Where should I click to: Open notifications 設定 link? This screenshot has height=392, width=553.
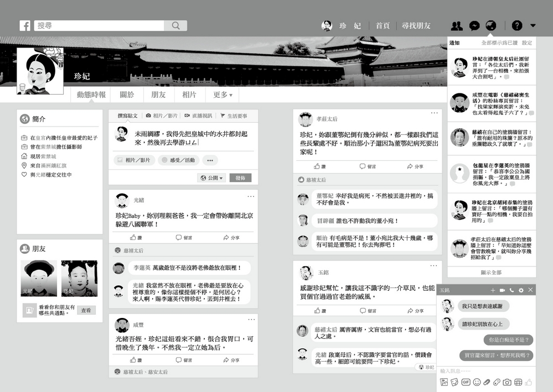[527, 43]
